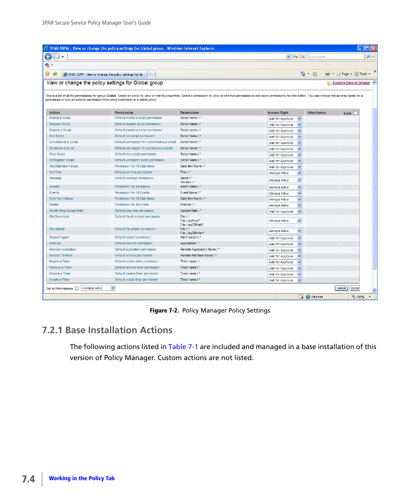Click the scroll-up arrow of page scrollbar

[374, 83]
